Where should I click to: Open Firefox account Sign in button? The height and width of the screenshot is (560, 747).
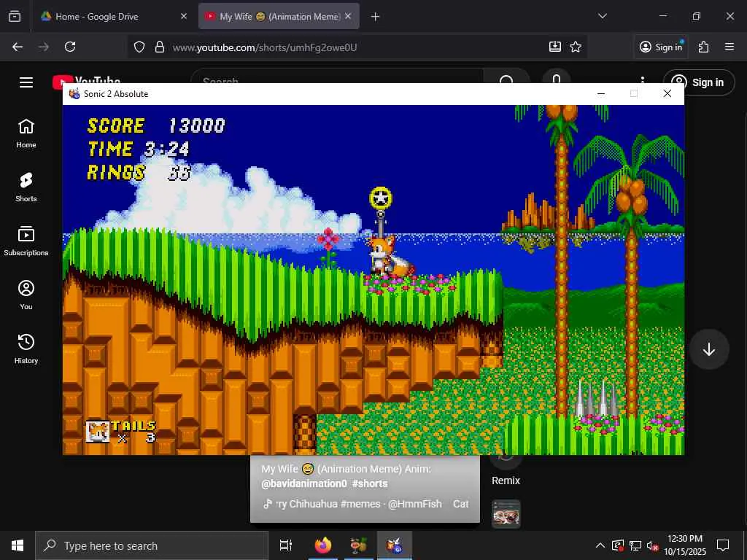tap(661, 47)
